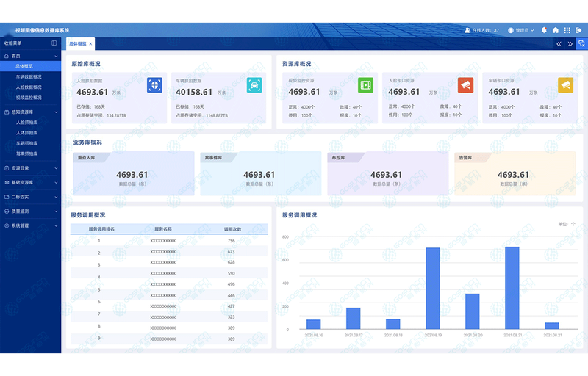This screenshot has height=376, width=588.
Task: Click the yellow camera icon in 车辆卡口资源 card
Action: 565,85
